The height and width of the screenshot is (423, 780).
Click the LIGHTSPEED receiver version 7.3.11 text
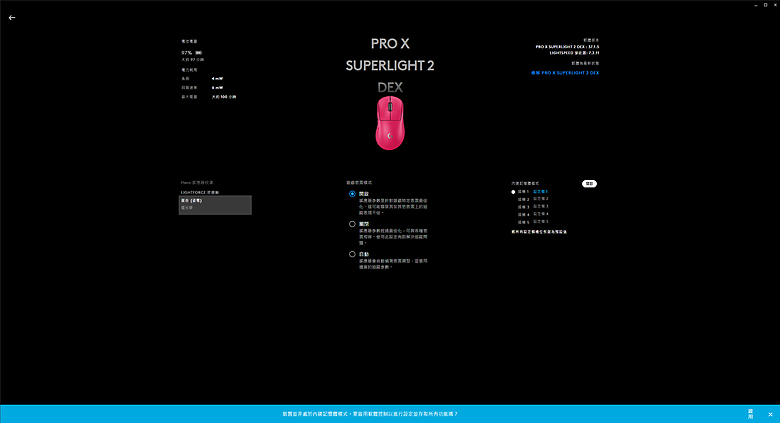[574, 53]
